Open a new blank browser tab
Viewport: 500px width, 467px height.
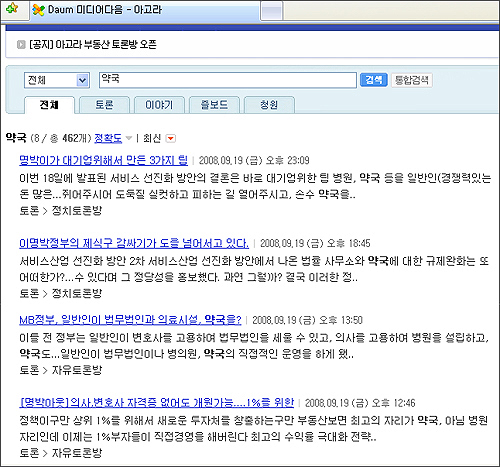pos(272,11)
